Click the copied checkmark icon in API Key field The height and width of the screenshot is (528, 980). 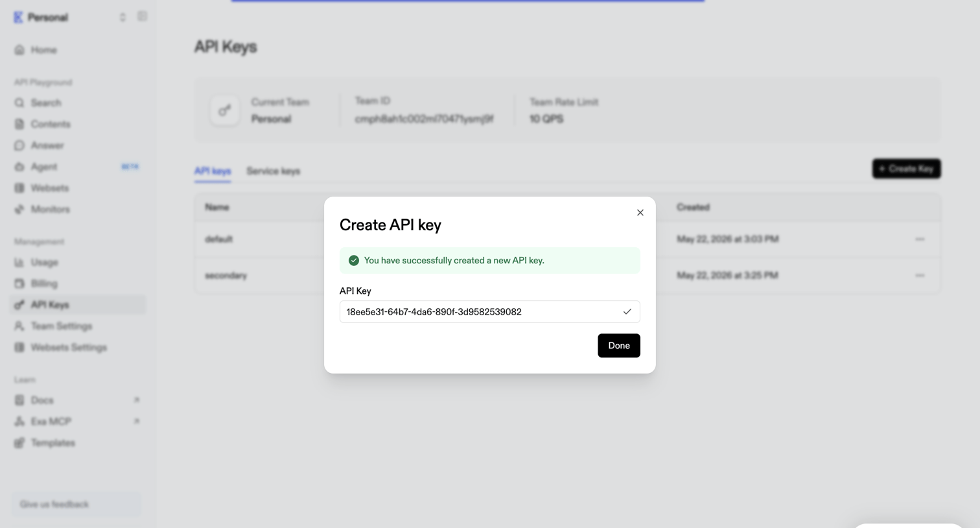pos(627,312)
